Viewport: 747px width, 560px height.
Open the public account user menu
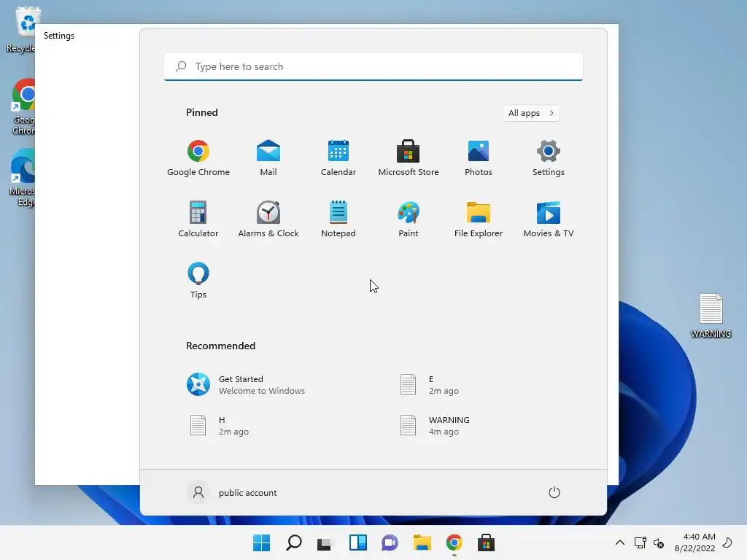[x=233, y=492]
